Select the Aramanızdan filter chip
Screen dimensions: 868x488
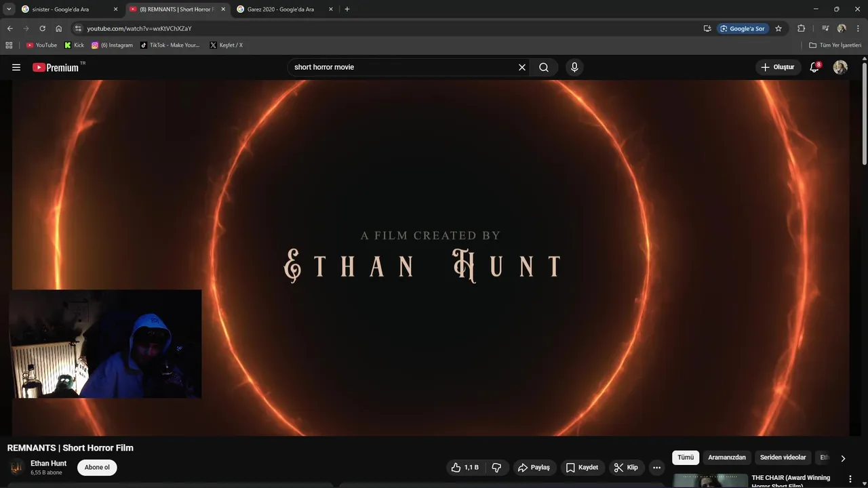(727, 457)
